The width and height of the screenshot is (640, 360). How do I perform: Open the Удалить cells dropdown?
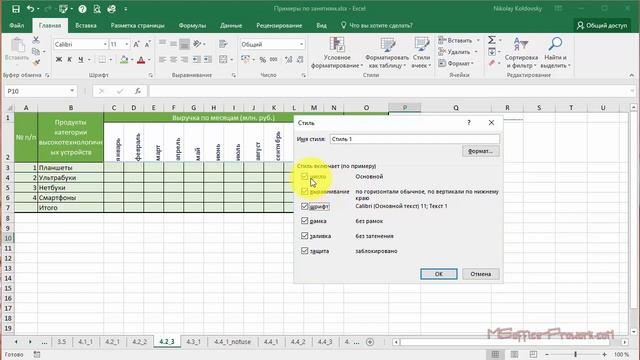click(x=476, y=52)
